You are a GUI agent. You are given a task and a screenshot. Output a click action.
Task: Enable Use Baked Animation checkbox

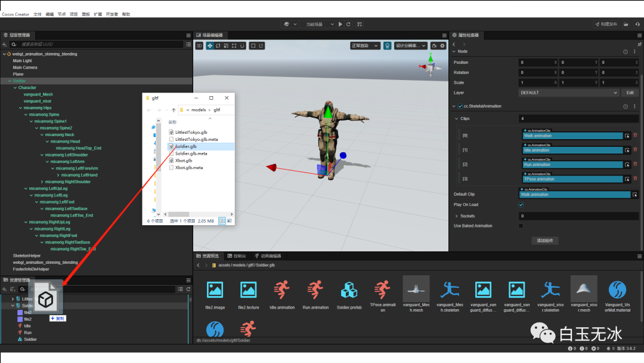coord(521,226)
